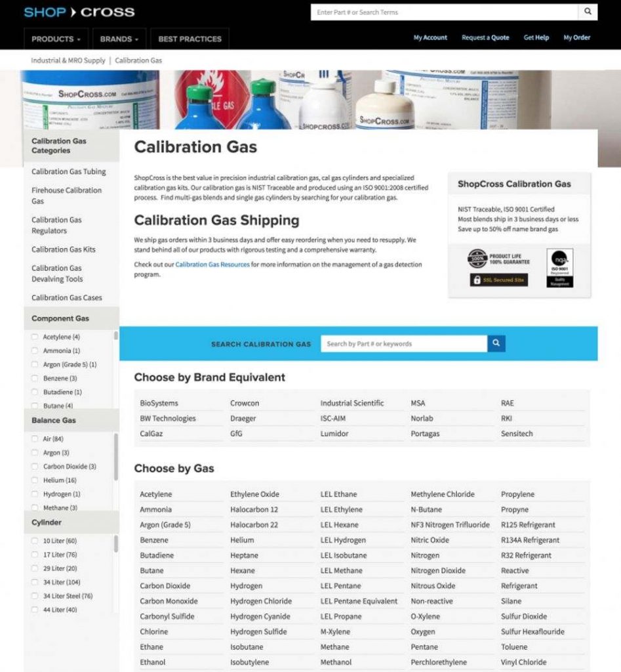Select Vinyl Chloride gas
Image resolution: width=621 pixels, height=672 pixels.
click(x=524, y=662)
